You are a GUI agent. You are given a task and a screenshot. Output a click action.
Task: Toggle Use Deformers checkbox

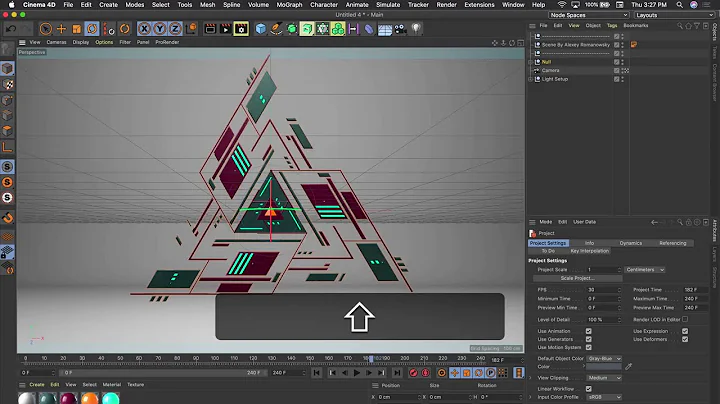pyautogui.click(x=685, y=339)
